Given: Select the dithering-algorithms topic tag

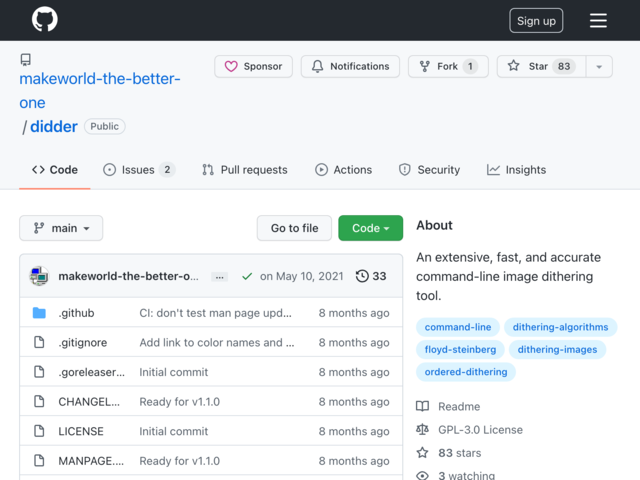Looking at the screenshot, I should (560, 327).
